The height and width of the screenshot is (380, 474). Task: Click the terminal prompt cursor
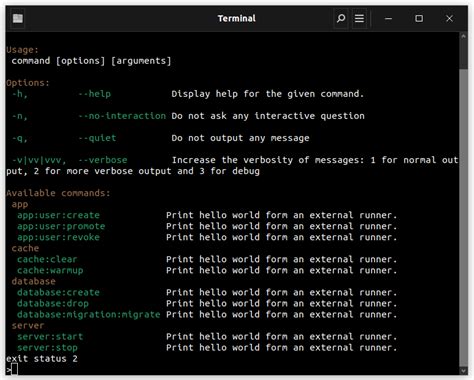(14, 370)
